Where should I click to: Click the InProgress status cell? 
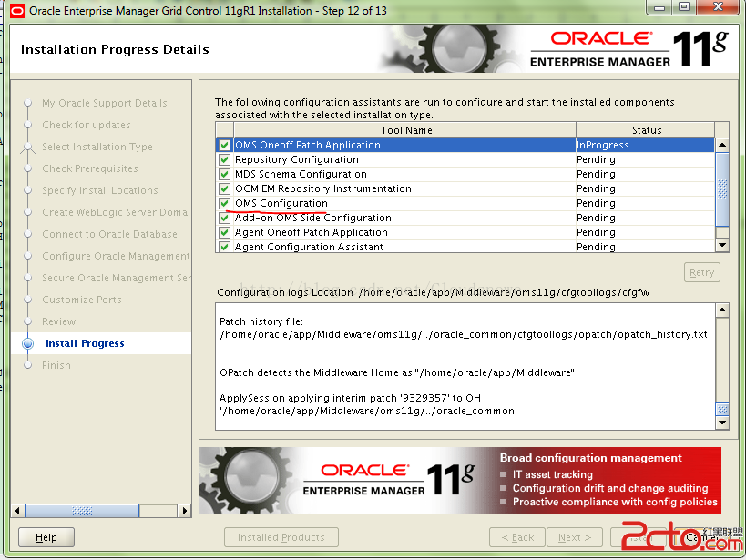[x=645, y=145]
